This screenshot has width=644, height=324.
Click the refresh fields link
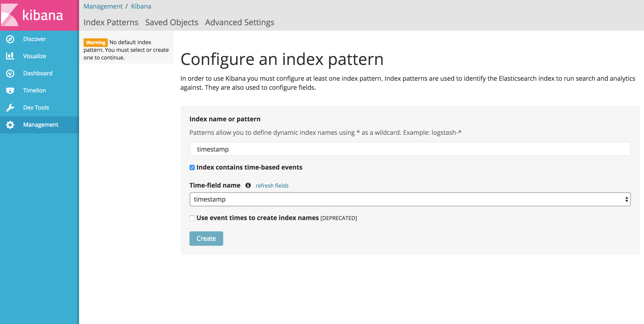(272, 186)
